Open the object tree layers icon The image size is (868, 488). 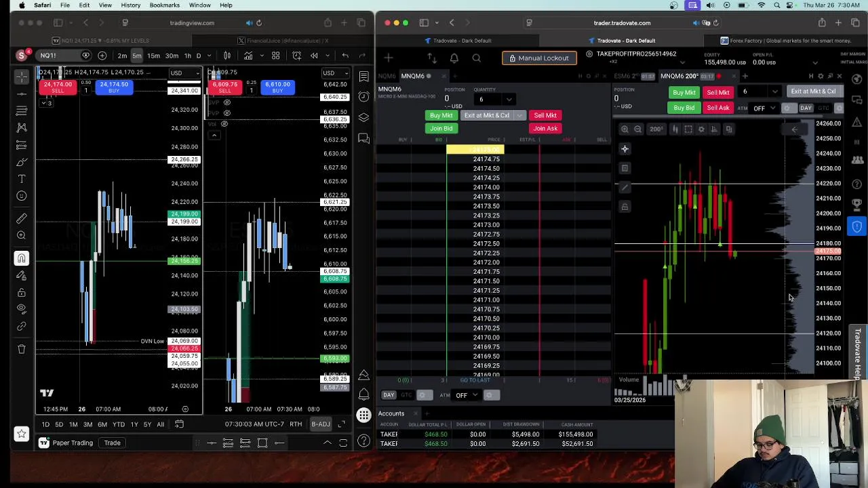(364, 117)
